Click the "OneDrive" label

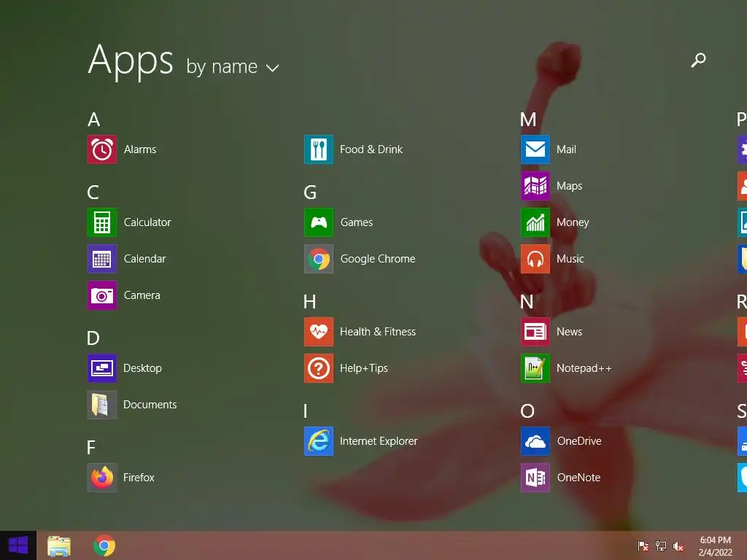tap(579, 441)
